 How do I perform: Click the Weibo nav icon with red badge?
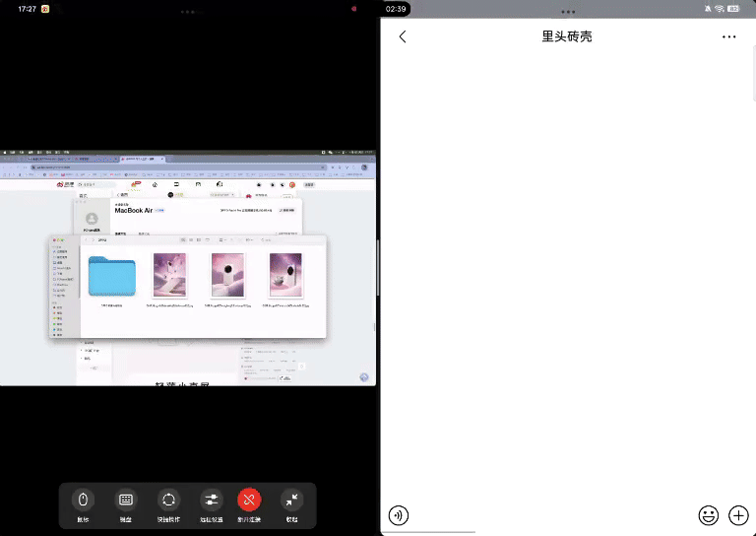(x=135, y=185)
